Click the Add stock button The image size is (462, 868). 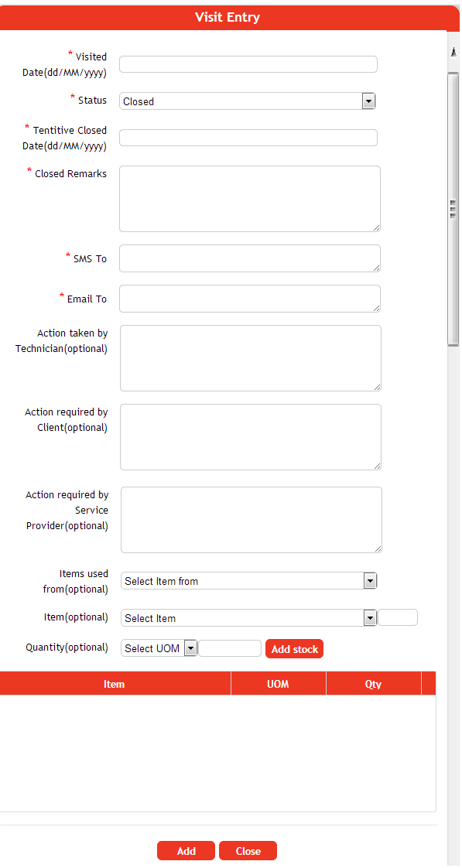point(294,649)
